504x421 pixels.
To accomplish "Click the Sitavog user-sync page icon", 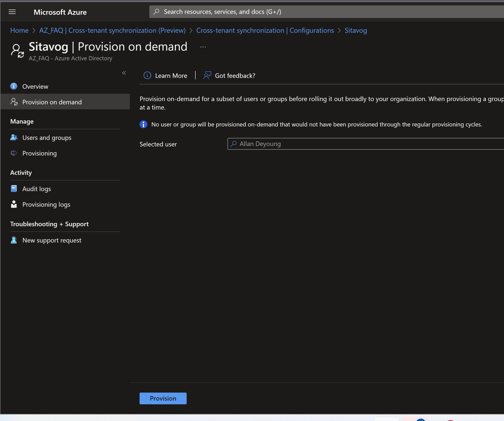I will [17, 51].
